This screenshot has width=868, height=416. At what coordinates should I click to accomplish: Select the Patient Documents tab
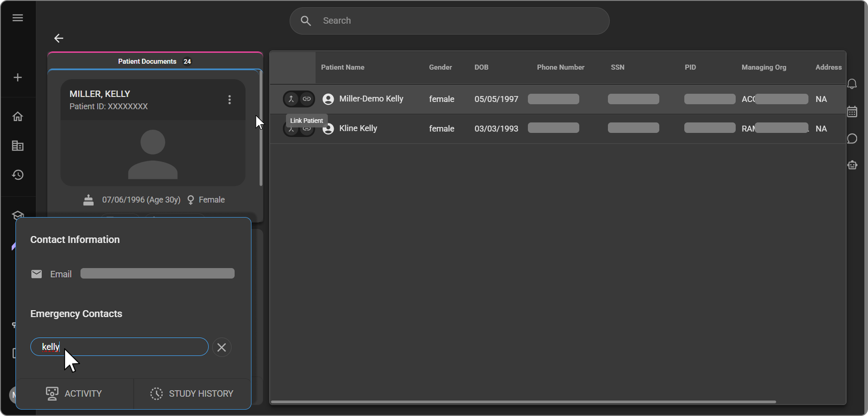[x=155, y=61]
